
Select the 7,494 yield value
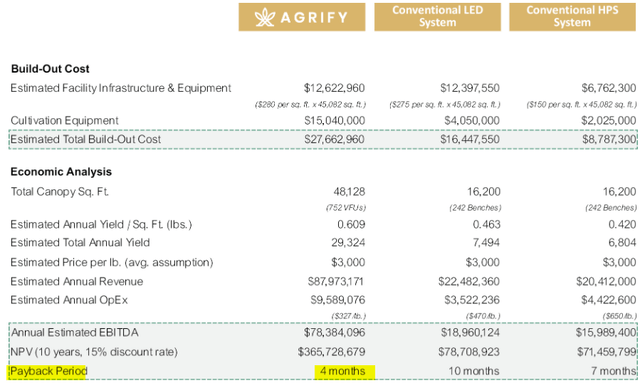pyautogui.click(x=486, y=243)
